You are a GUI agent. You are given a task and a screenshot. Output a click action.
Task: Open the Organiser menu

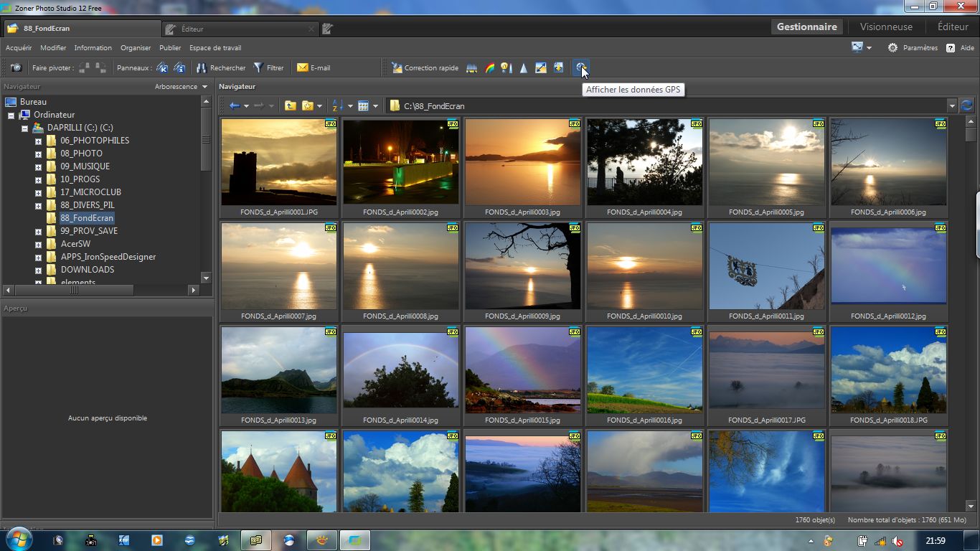click(x=136, y=48)
